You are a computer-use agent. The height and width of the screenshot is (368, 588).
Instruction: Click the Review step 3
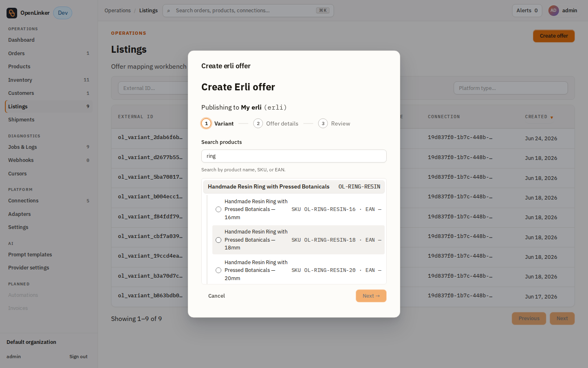334,123
